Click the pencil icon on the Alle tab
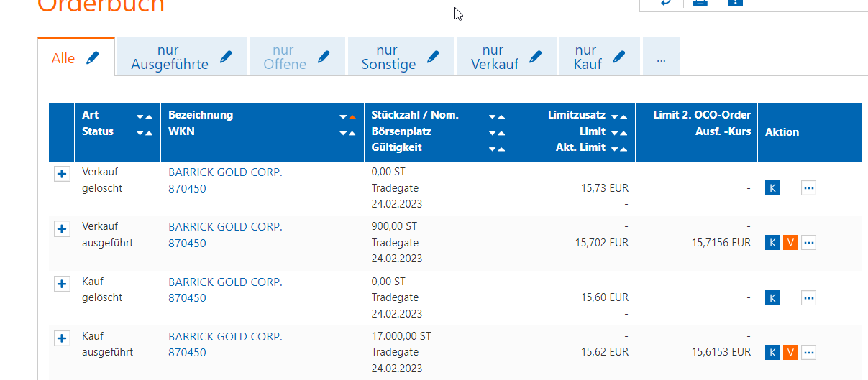This screenshot has height=380, width=868. click(x=92, y=58)
